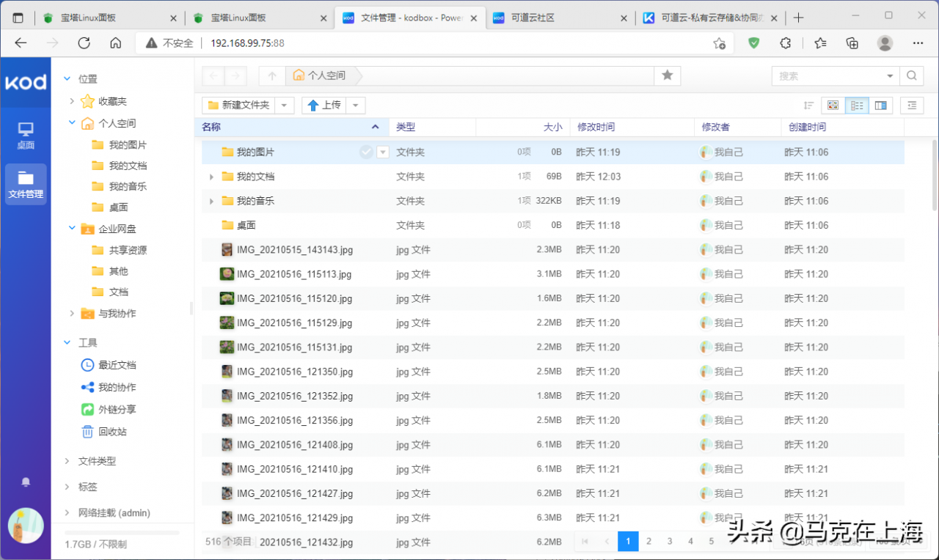Click the sort order icon
Image resolution: width=939 pixels, height=560 pixels.
808,106
